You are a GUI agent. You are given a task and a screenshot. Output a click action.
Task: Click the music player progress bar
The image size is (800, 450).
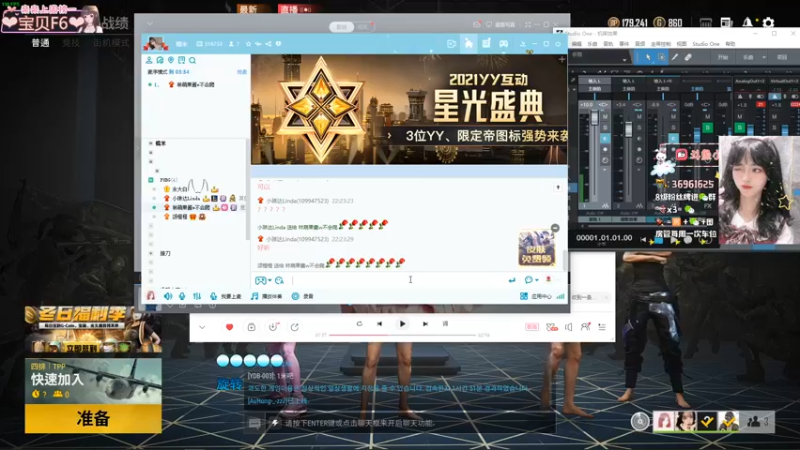click(402, 335)
